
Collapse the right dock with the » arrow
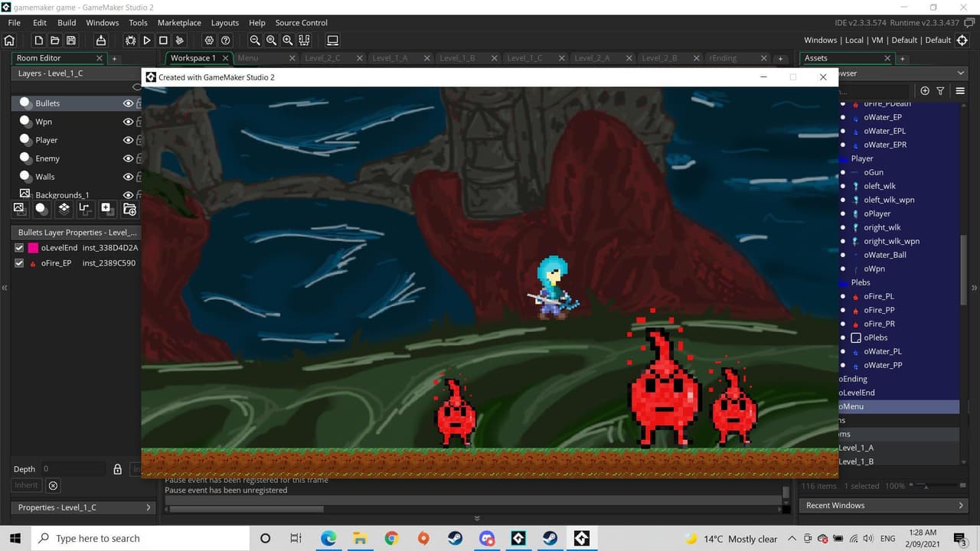point(975,288)
